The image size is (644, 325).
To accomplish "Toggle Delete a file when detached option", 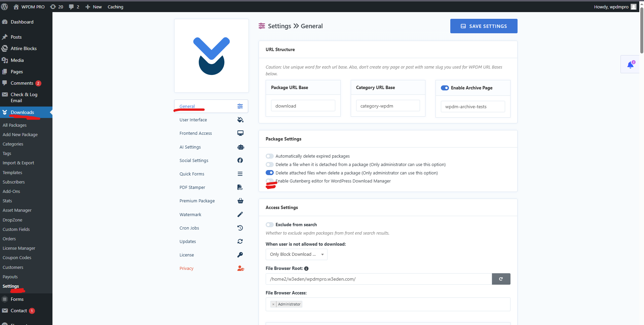I will (269, 164).
